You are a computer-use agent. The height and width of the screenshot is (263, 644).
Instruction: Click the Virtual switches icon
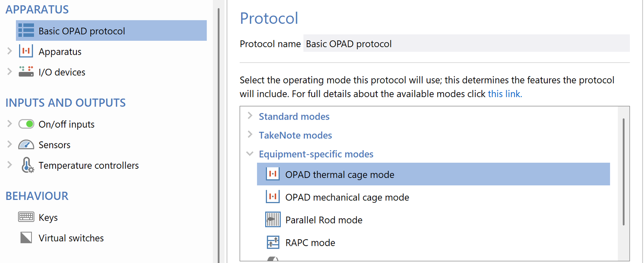pyautogui.click(x=26, y=238)
